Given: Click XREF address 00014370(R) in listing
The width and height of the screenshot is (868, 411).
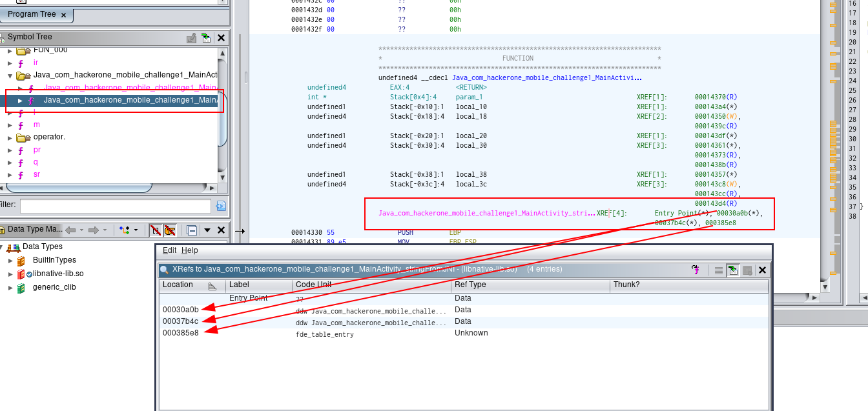Looking at the screenshot, I should point(716,97).
